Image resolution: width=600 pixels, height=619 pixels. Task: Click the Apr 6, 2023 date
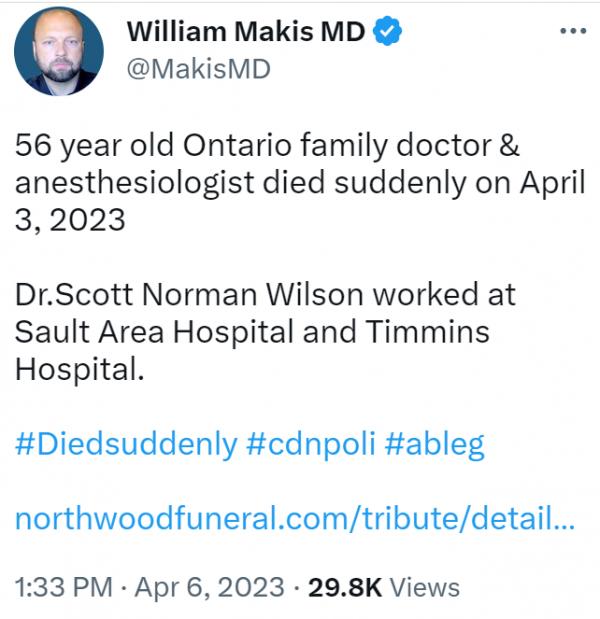(x=210, y=587)
